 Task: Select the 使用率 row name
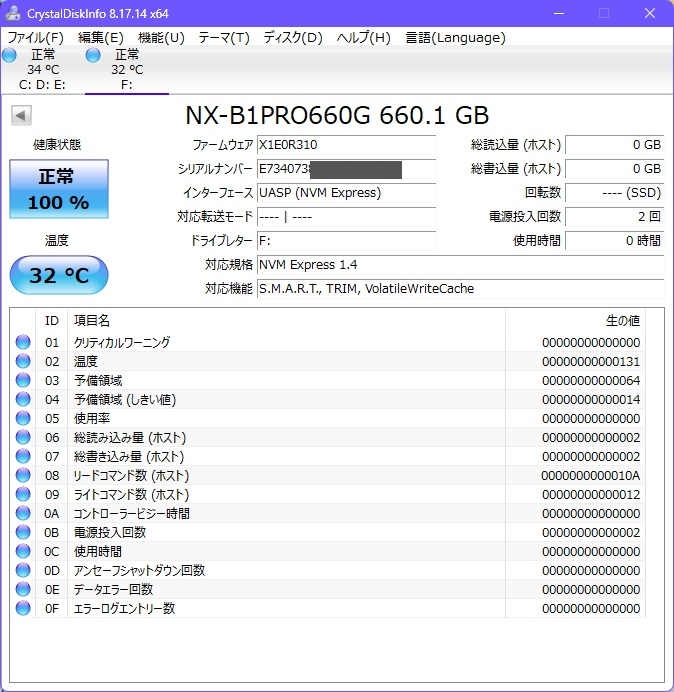(92, 418)
